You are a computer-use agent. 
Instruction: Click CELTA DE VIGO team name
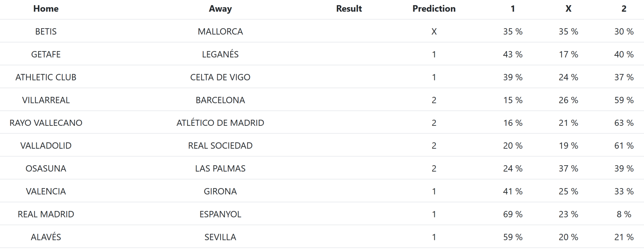point(220,77)
